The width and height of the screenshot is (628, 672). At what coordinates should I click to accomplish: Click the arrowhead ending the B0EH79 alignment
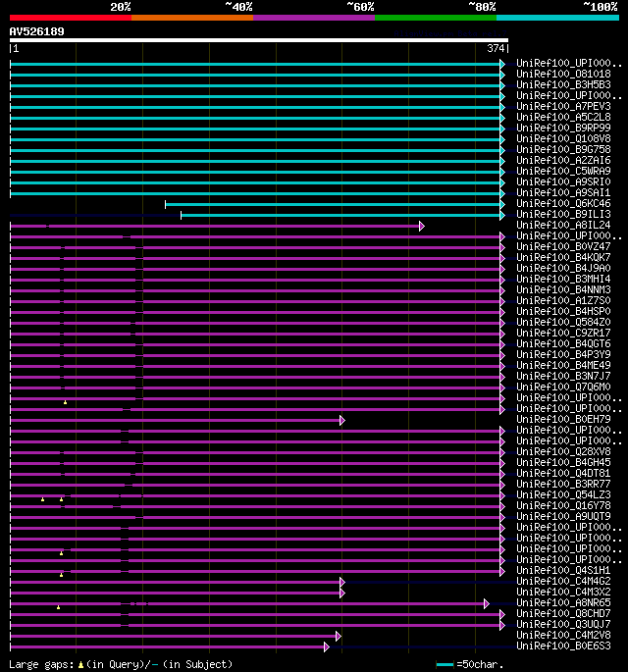tap(342, 421)
